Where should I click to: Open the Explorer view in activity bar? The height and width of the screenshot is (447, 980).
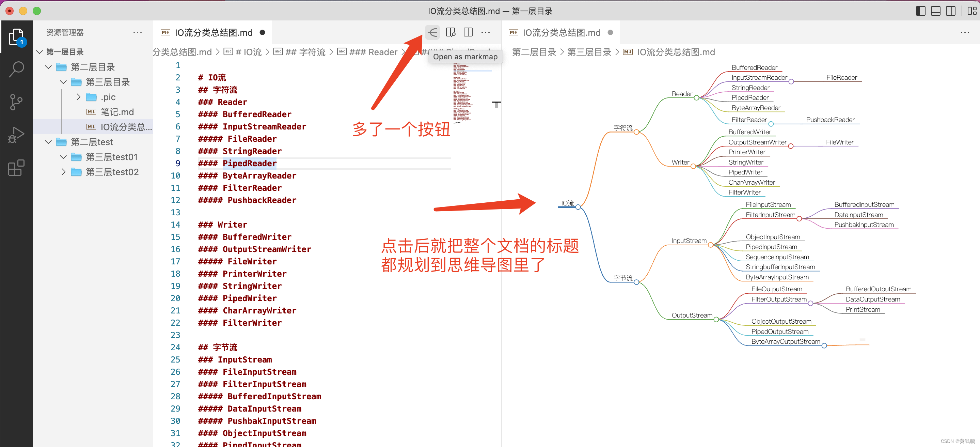16,37
